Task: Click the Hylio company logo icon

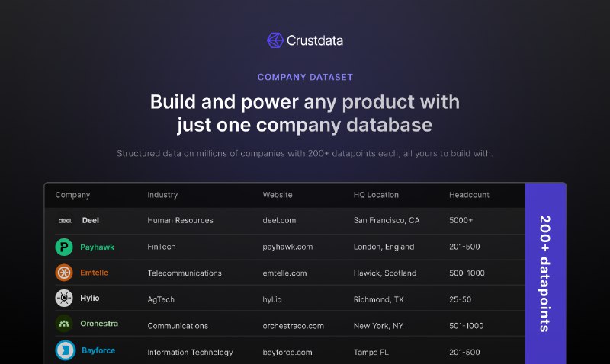Action: pyautogui.click(x=65, y=299)
